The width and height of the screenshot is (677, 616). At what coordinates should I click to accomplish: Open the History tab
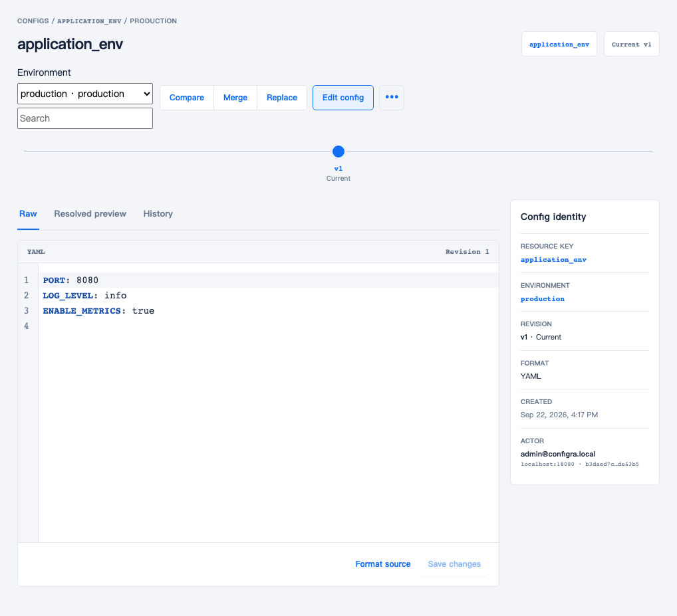coord(158,214)
